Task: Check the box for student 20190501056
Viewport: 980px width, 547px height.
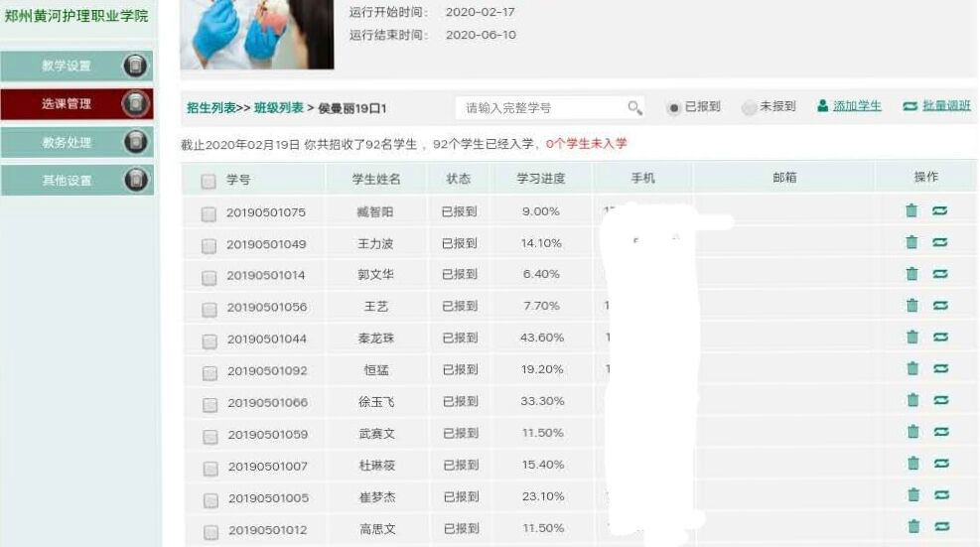Action: (x=210, y=309)
